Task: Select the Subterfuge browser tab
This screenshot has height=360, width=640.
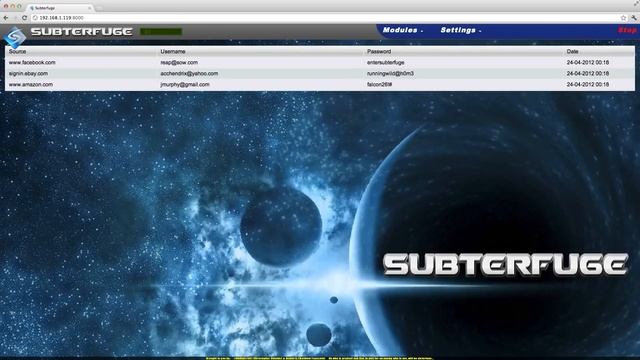Action: point(59,8)
